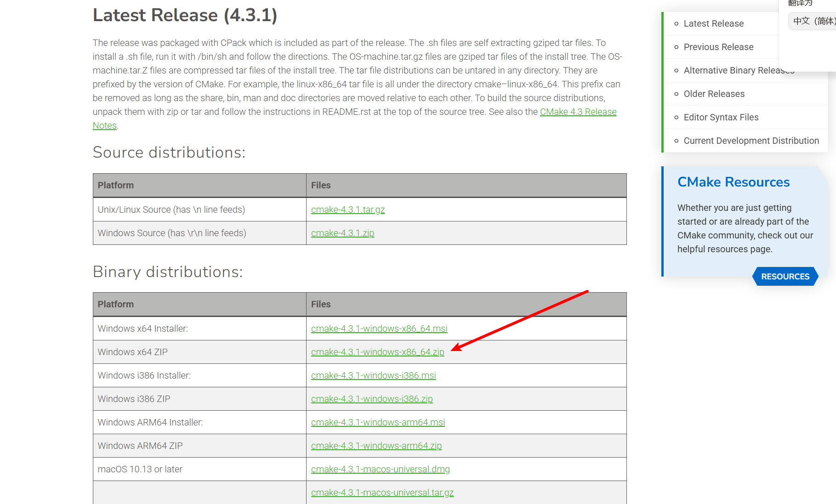This screenshot has width=836, height=504.
Task: Jump to Latest Release in sidebar
Action: click(x=713, y=23)
